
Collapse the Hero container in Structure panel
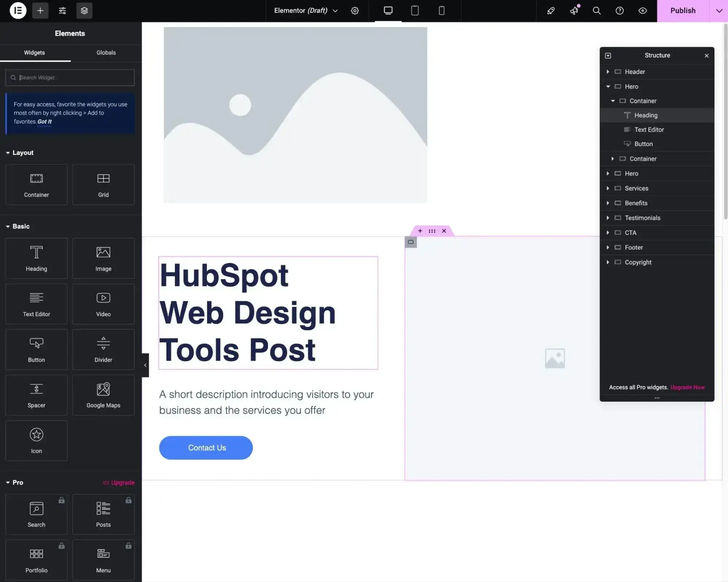[608, 86]
